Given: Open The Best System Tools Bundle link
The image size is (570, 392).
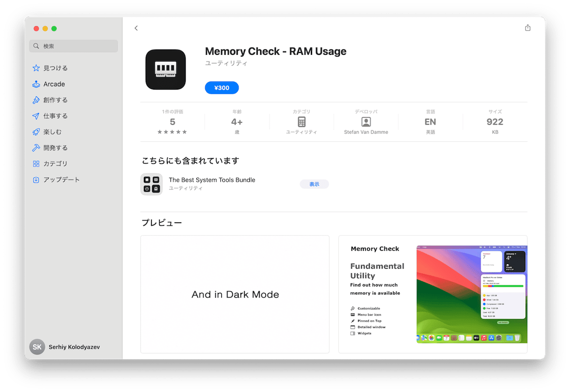Looking at the screenshot, I should point(212,180).
